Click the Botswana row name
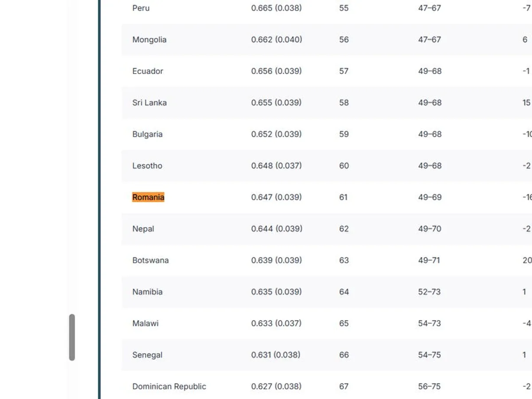Screen dimensions: 532x399 coord(150,260)
